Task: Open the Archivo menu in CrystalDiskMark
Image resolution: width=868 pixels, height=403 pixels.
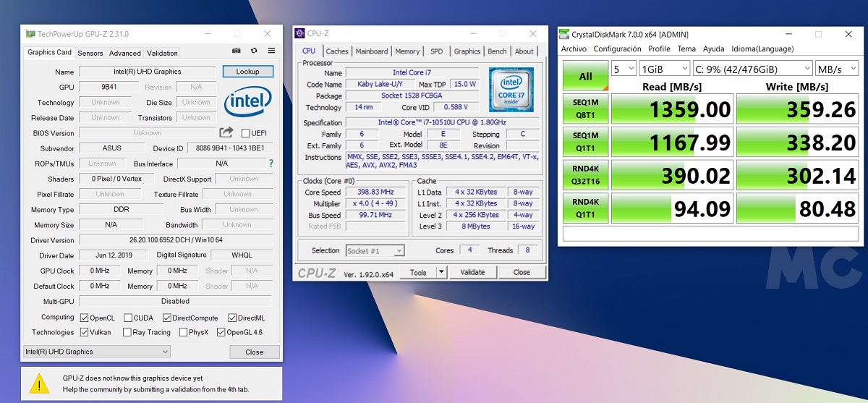Action: pos(574,48)
